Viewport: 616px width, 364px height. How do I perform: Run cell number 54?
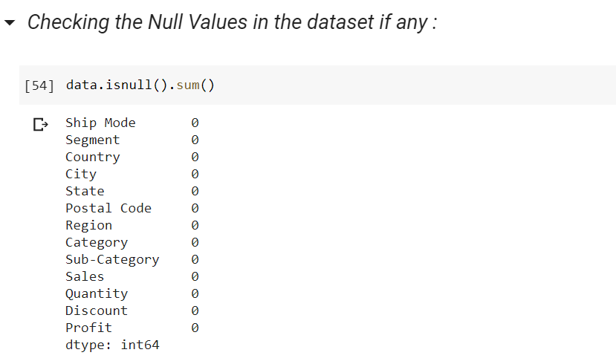click(x=39, y=85)
